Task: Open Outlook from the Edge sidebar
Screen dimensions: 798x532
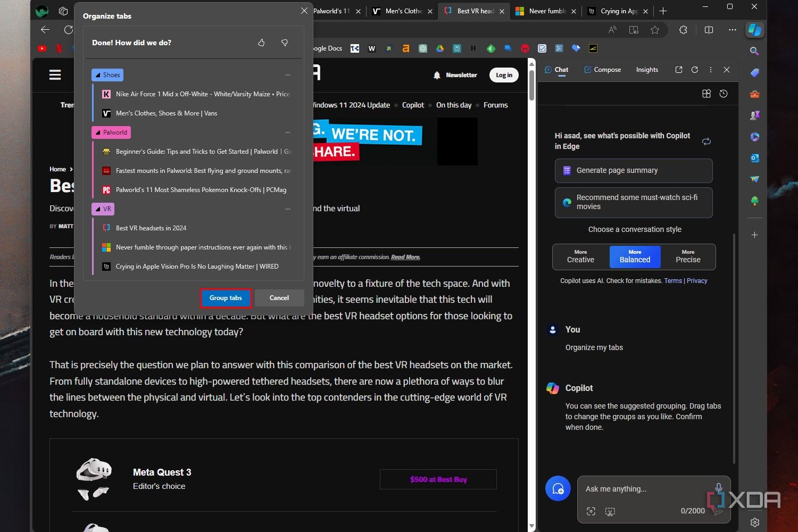Action: (x=755, y=158)
